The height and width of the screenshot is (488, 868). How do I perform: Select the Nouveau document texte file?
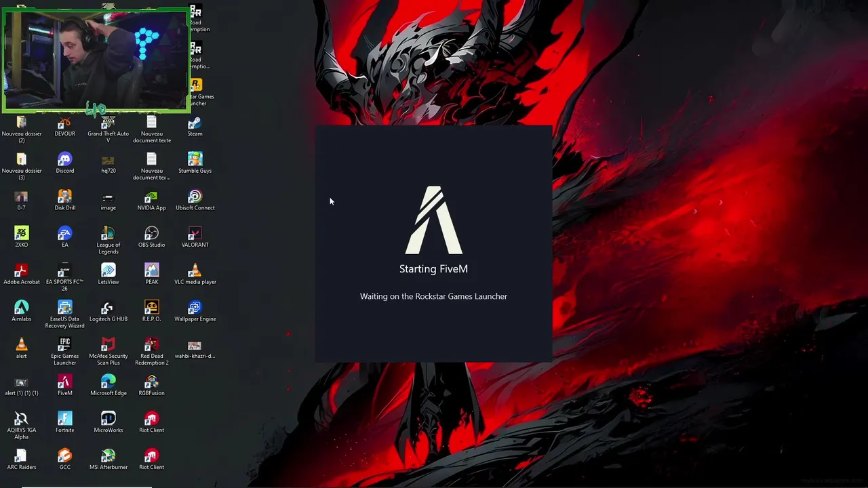coord(151,129)
